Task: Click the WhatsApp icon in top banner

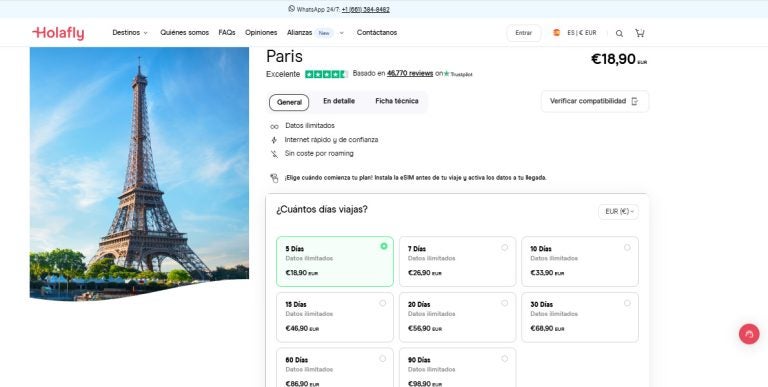Action: pyautogui.click(x=291, y=9)
